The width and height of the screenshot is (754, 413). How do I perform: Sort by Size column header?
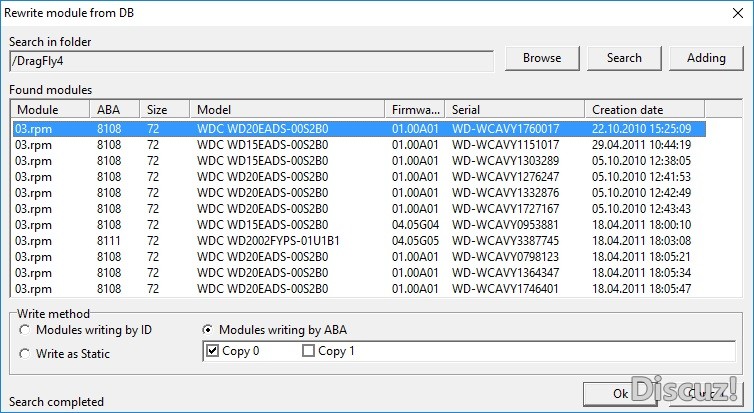(x=165, y=109)
